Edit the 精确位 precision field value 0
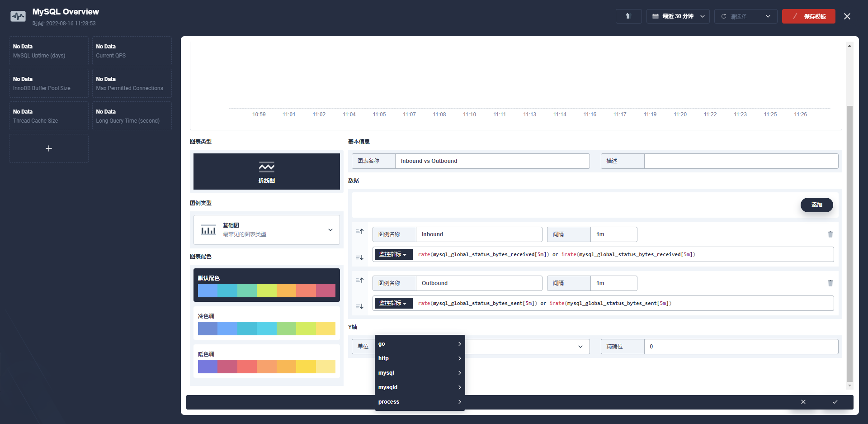 coord(741,347)
